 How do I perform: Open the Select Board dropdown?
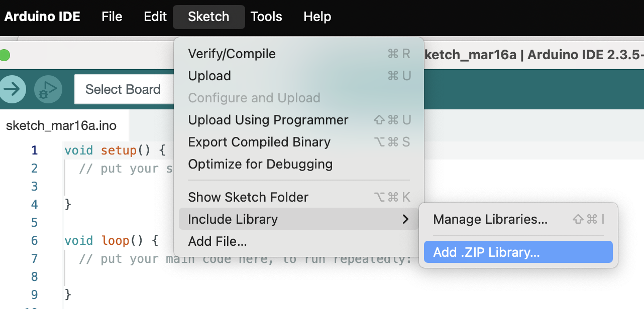(x=123, y=89)
